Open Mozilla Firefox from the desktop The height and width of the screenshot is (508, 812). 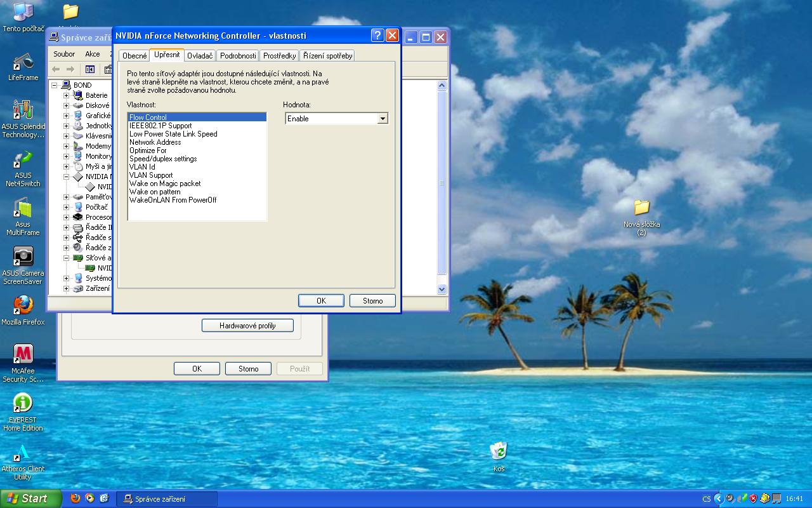click(23, 310)
